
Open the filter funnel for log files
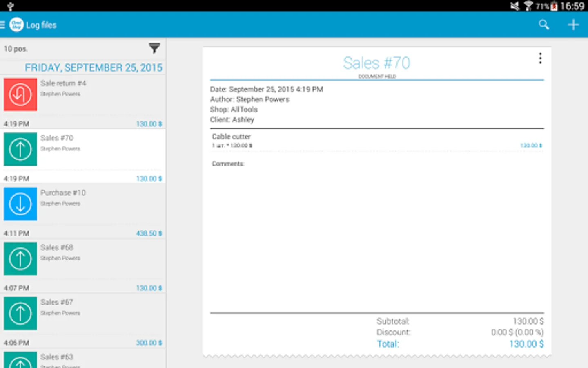click(x=154, y=48)
